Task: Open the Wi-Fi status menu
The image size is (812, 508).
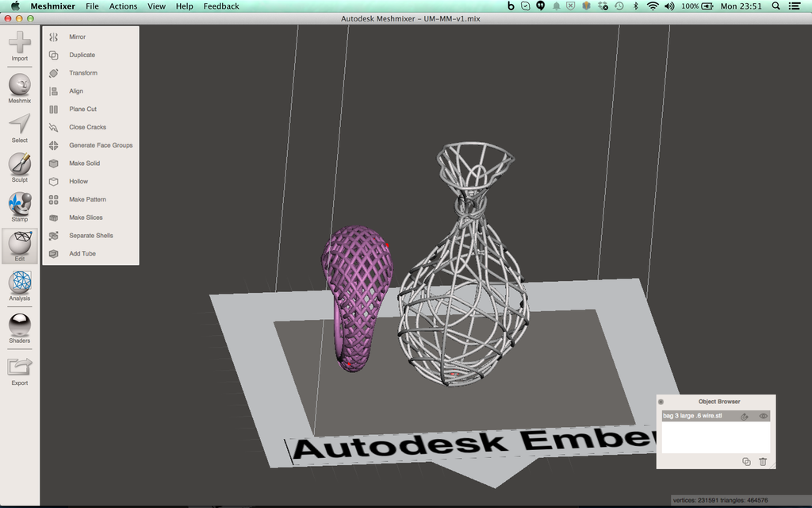Action: pos(653,6)
